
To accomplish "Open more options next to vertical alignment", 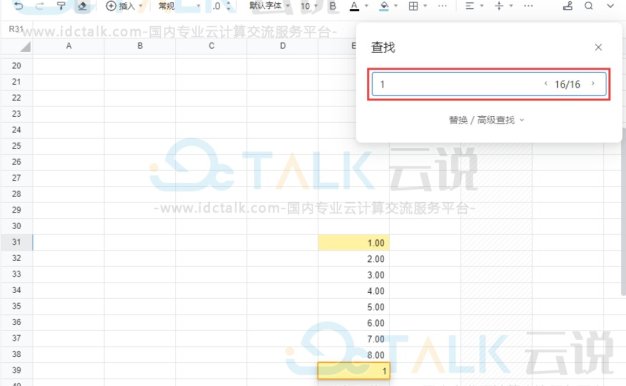I will [x=528, y=6].
